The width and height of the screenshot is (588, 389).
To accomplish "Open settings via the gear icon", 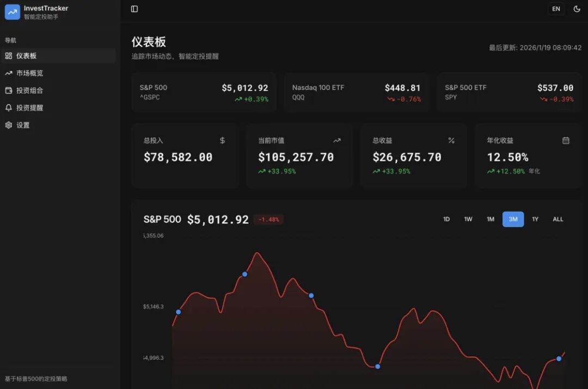I will tap(10, 125).
